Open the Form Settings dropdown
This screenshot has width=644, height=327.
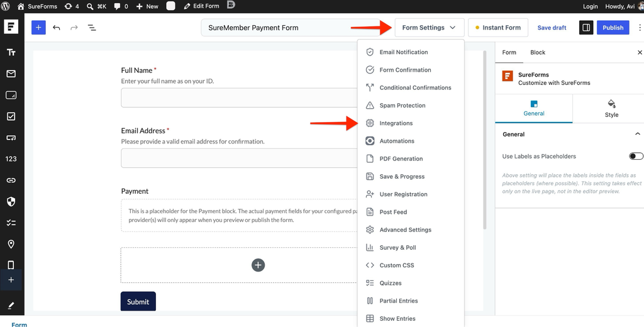pyautogui.click(x=429, y=28)
